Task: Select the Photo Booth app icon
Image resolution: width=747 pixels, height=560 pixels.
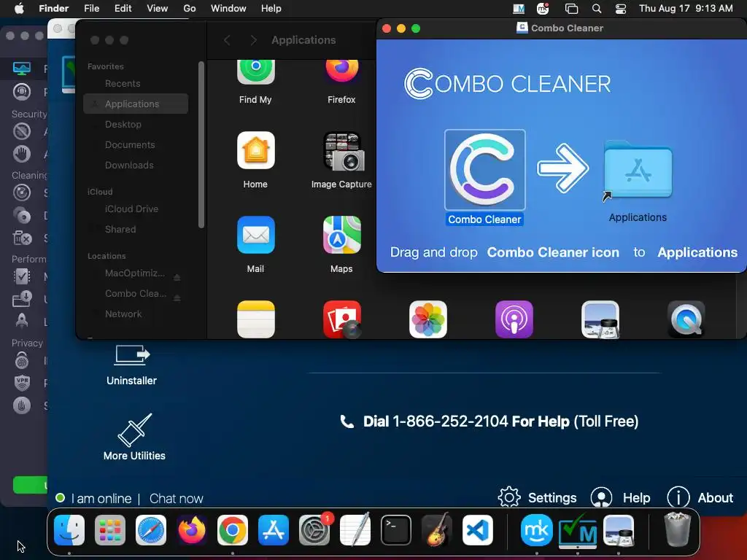Action: [341, 319]
